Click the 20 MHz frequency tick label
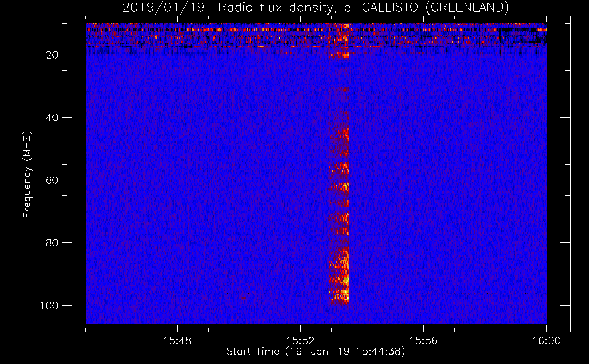Image resolution: width=589 pixels, height=364 pixels. point(52,55)
